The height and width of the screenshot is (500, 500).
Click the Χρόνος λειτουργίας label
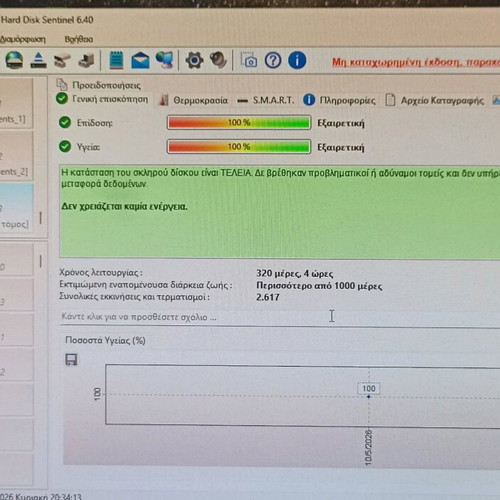101,273
